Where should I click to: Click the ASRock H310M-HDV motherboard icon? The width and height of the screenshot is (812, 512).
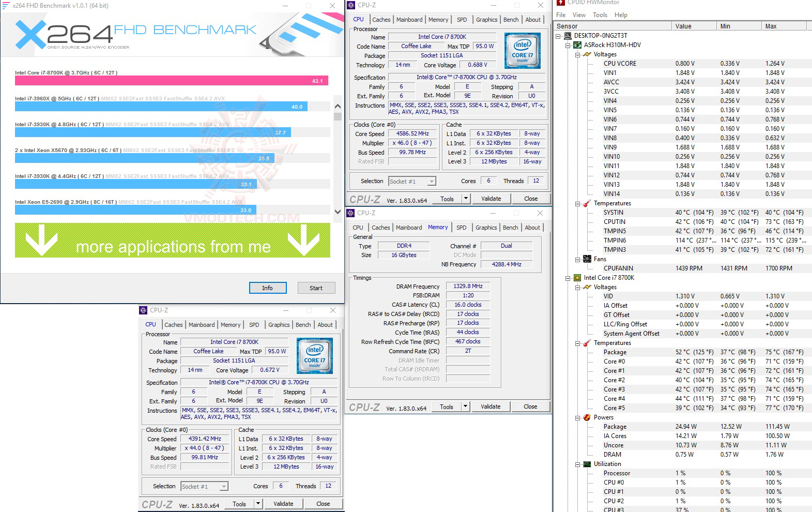pyautogui.click(x=577, y=45)
